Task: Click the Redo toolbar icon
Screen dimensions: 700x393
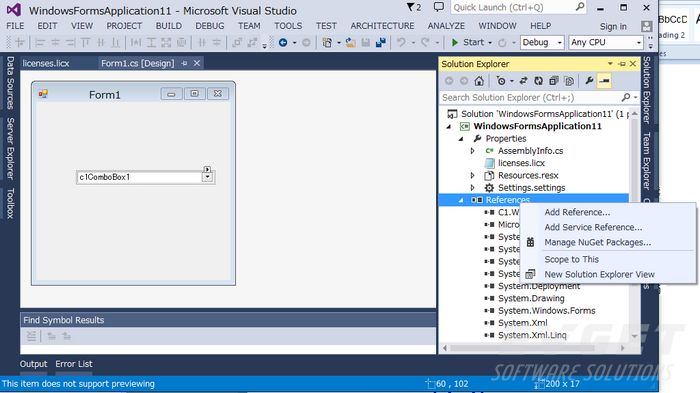Action: tap(425, 42)
